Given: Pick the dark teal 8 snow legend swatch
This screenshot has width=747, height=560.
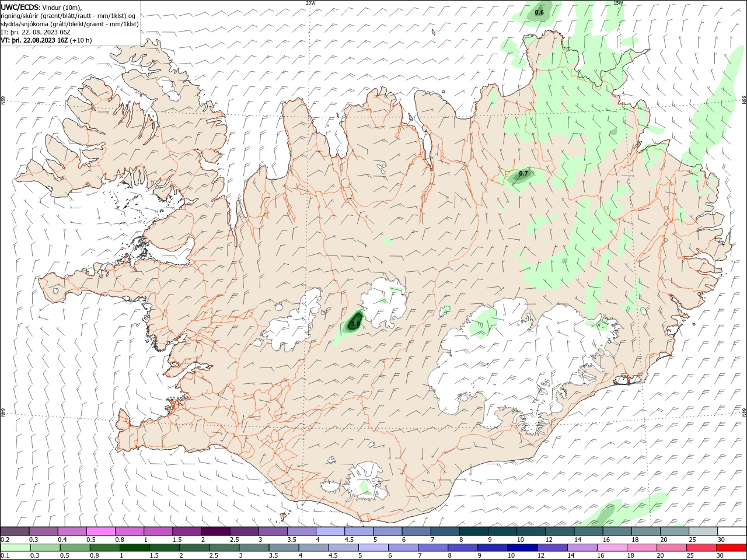Looking at the screenshot, I should pyautogui.click(x=473, y=531).
